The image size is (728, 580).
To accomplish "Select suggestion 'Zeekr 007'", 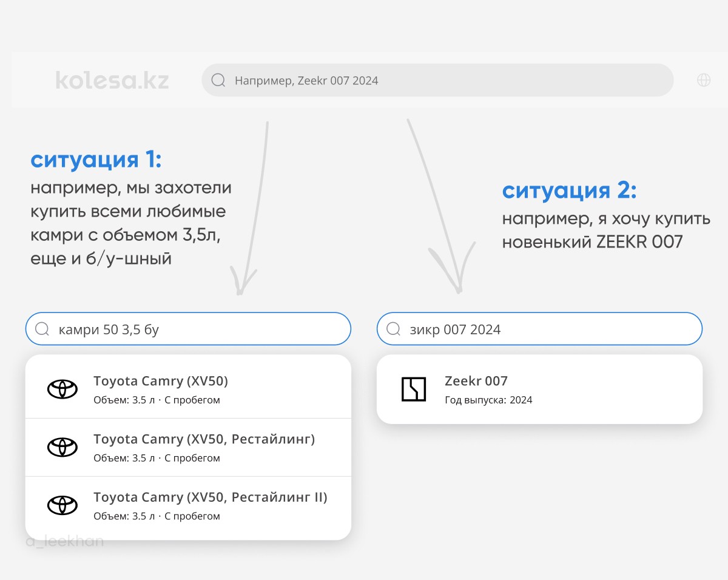I will pos(539,389).
